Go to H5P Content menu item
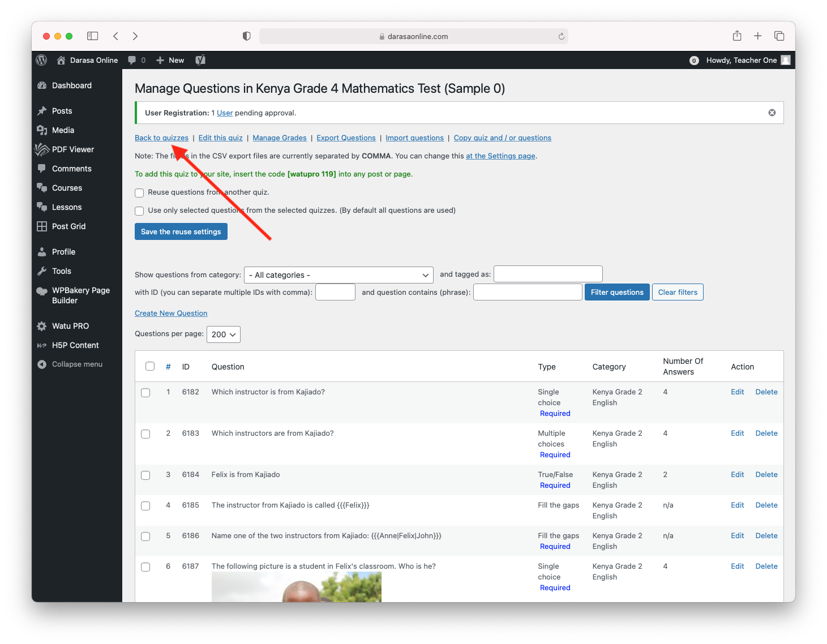The height and width of the screenshot is (644, 827). coord(75,345)
